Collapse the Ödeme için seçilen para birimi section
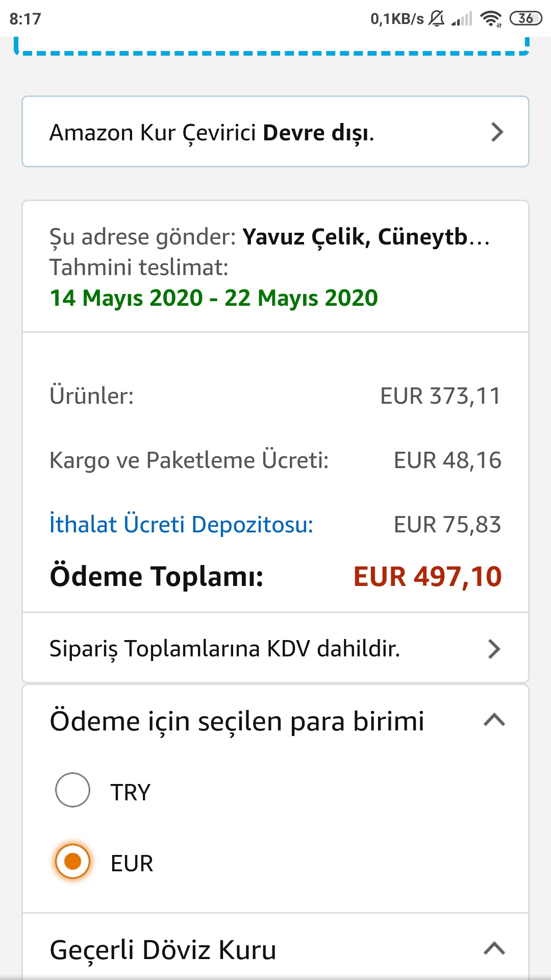Image resolution: width=551 pixels, height=980 pixels. click(x=494, y=720)
